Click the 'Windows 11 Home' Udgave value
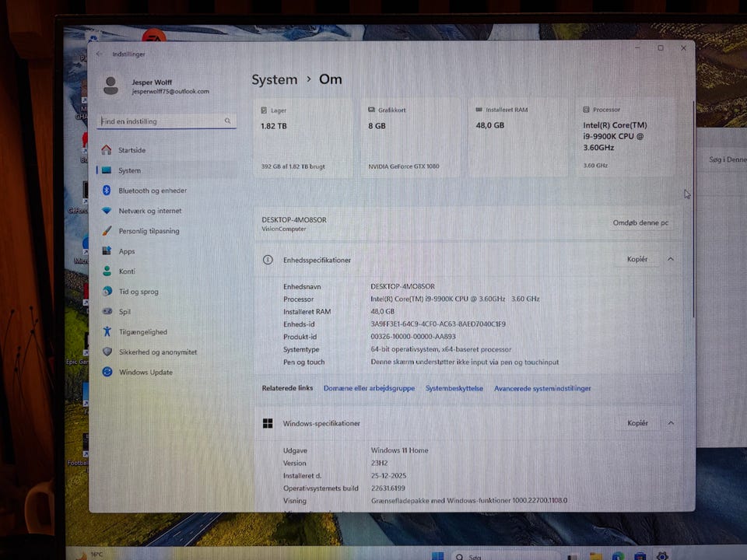Viewport: 747px width, 560px height. point(399,450)
